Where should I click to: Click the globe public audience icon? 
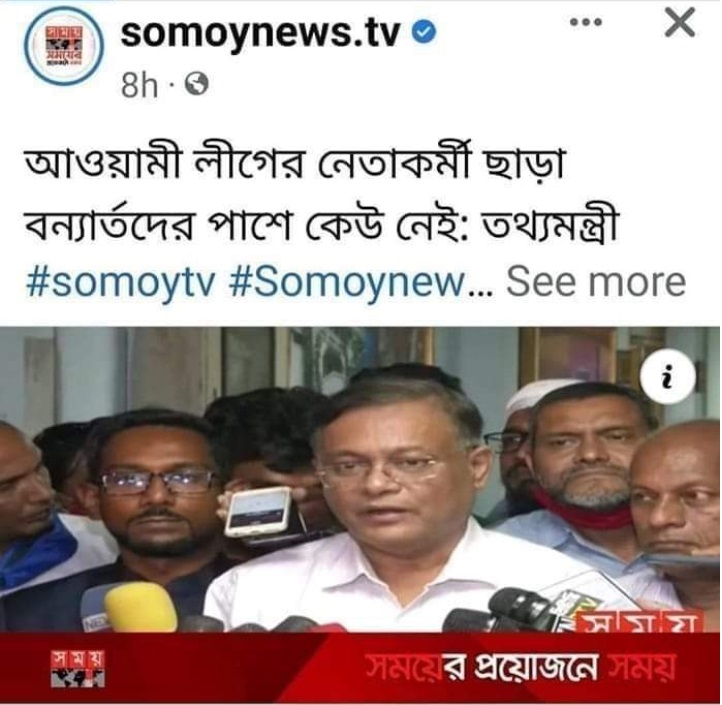pyautogui.click(x=197, y=84)
